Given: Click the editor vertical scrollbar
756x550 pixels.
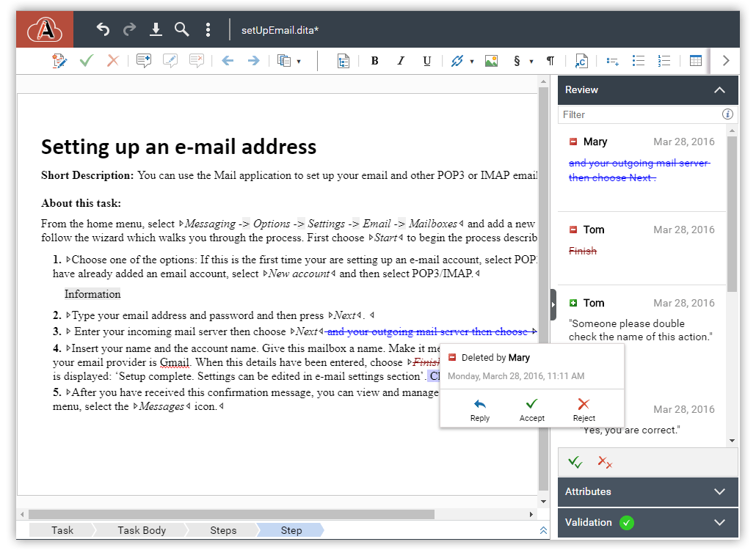Looking at the screenshot, I should (x=543, y=288).
